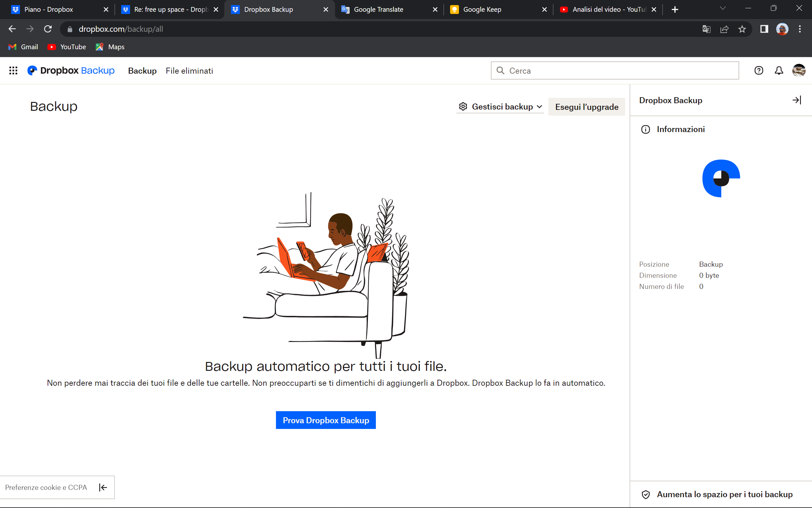The image size is (812, 508).
Task: Close the Piano - Dropbox tab
Action: pyautogui.click(x=106, y=10)
